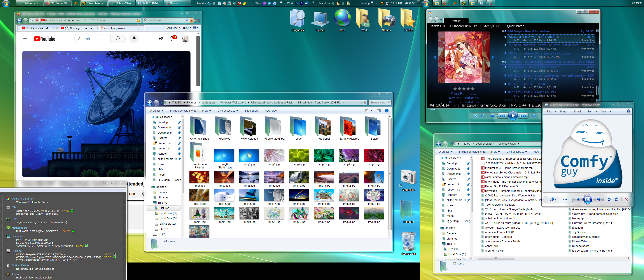Show next album art in music player
The height and width of the screenshot is (280, 644).
coord(493,57)
